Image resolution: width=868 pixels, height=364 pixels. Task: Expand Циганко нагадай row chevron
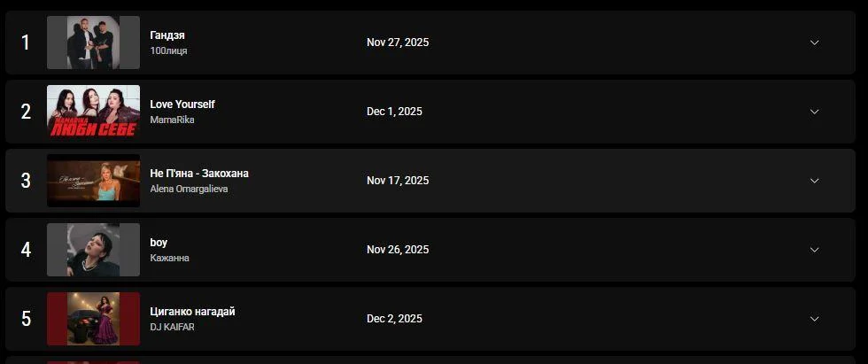[x=814, y=319]
